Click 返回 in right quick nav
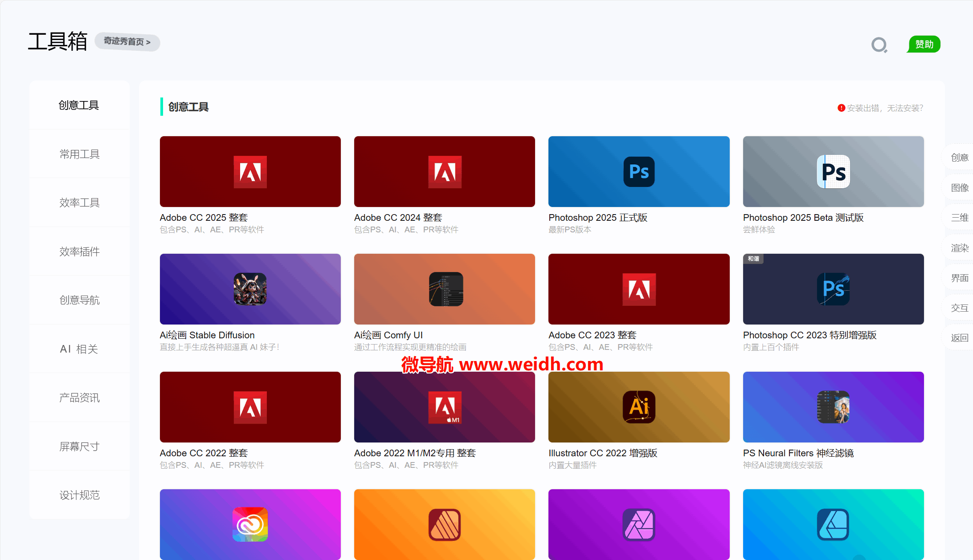Screen dimensions: 973x560 pyautogui.click(x=959, y=337)
